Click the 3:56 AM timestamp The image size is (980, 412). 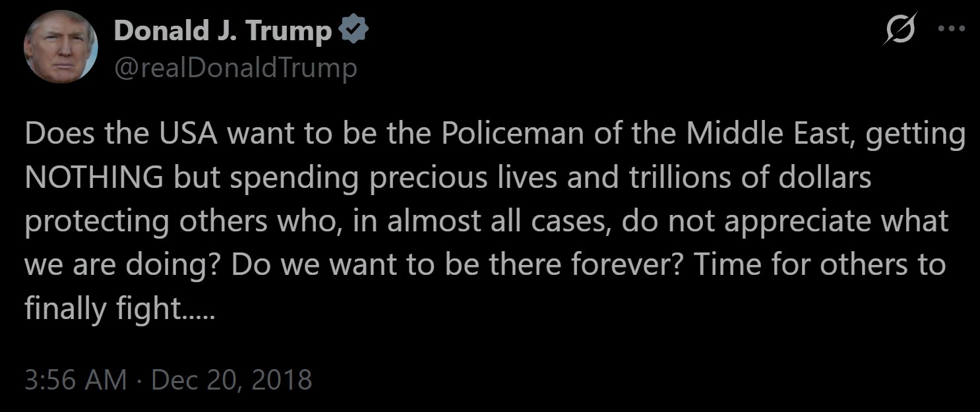point(75,380)
